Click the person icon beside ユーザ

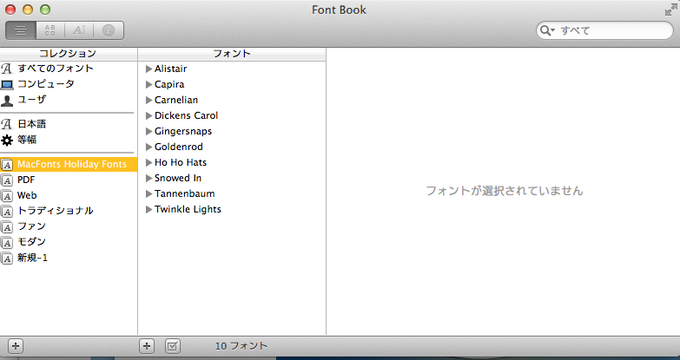click(x=7, y=101)
